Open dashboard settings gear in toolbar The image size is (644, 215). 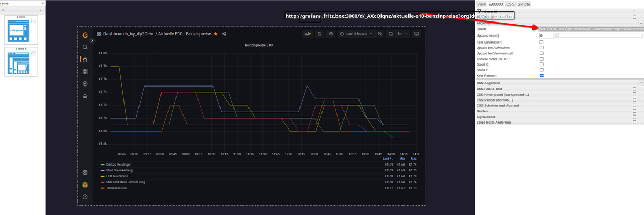click(x=331, y=34)
